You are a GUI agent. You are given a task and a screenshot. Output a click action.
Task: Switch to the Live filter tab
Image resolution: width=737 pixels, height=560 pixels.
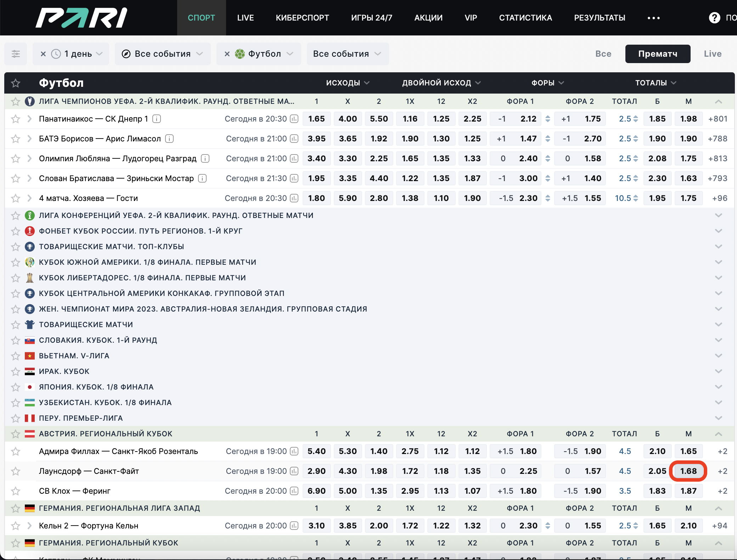[713, 54]
